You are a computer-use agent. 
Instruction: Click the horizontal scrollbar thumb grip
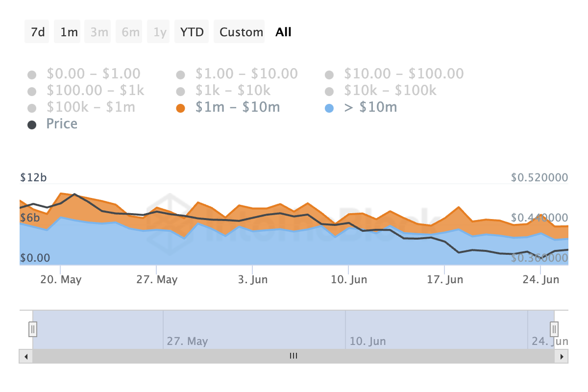(x=294, y=356)
